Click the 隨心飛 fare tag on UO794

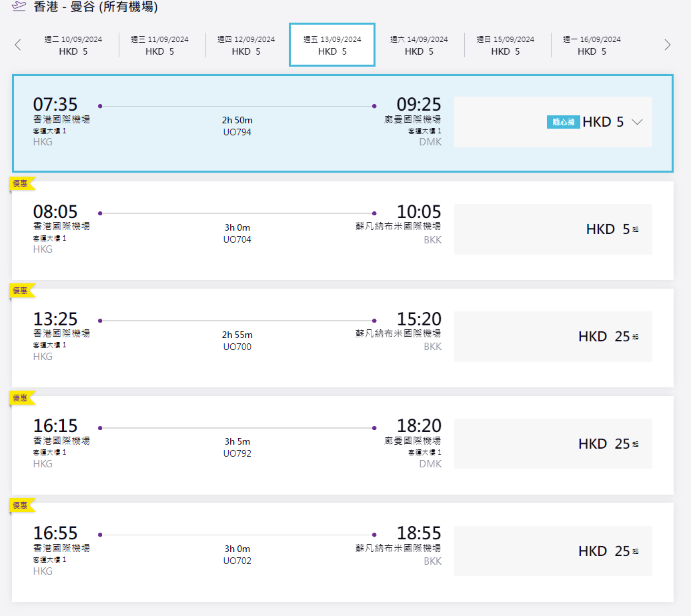pyautogui.click(x=563, y=123)
